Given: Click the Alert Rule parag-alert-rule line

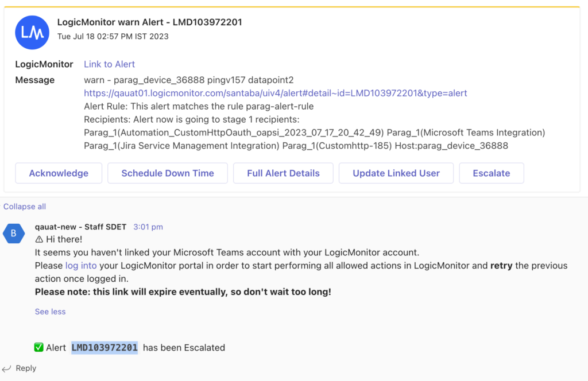Looking at the screenshot, I should click(x=199, y=106).
